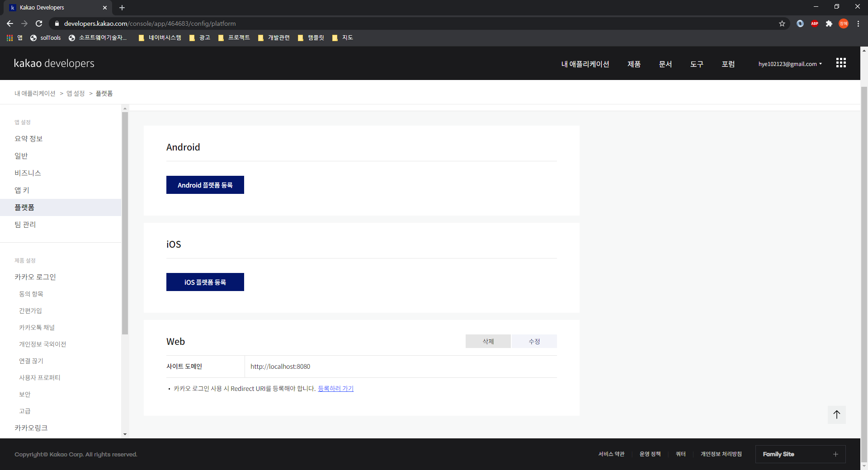Click the 앱 설정 breadcrumb

pos(75,93)
